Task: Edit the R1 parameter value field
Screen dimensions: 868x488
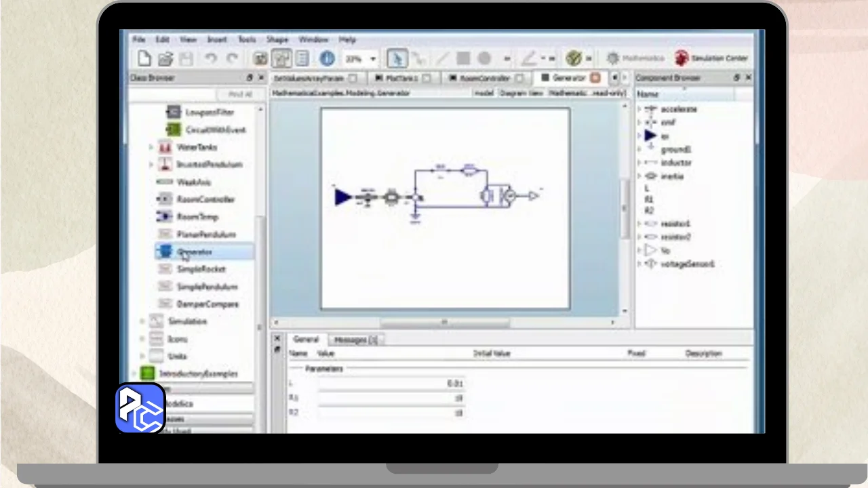Action: [391, 399]
